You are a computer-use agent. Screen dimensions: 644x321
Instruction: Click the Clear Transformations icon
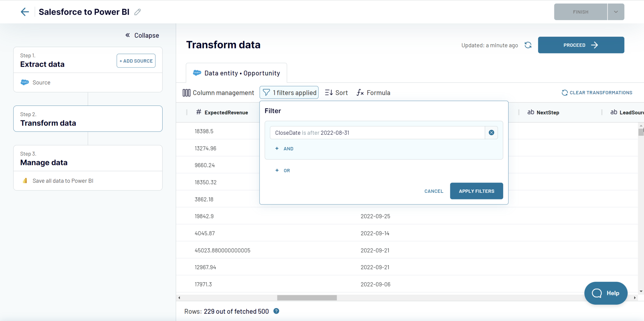(564, 92)
